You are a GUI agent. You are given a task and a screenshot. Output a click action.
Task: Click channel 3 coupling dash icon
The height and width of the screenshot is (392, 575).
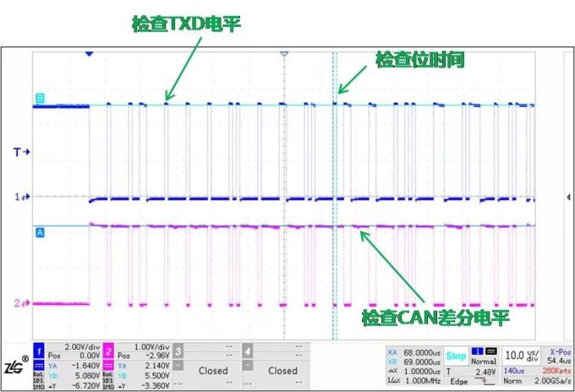pyautogui.click(x=178, y=365)
